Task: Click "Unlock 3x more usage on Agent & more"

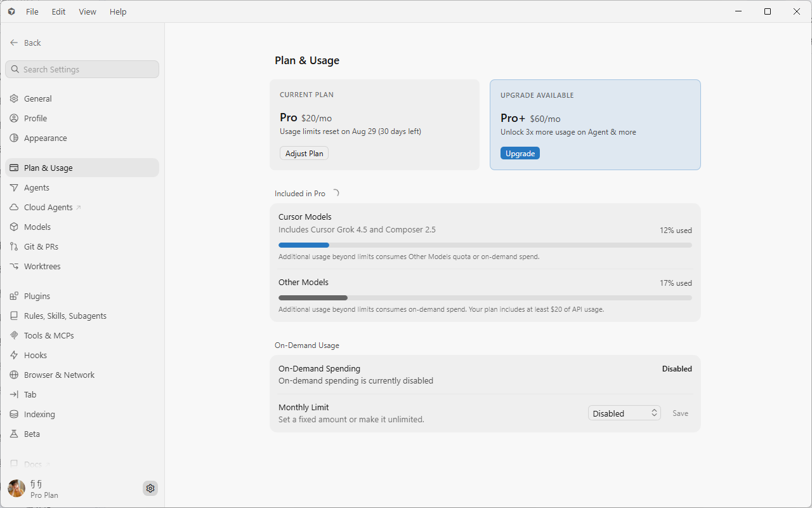Action: coord(568,132)
